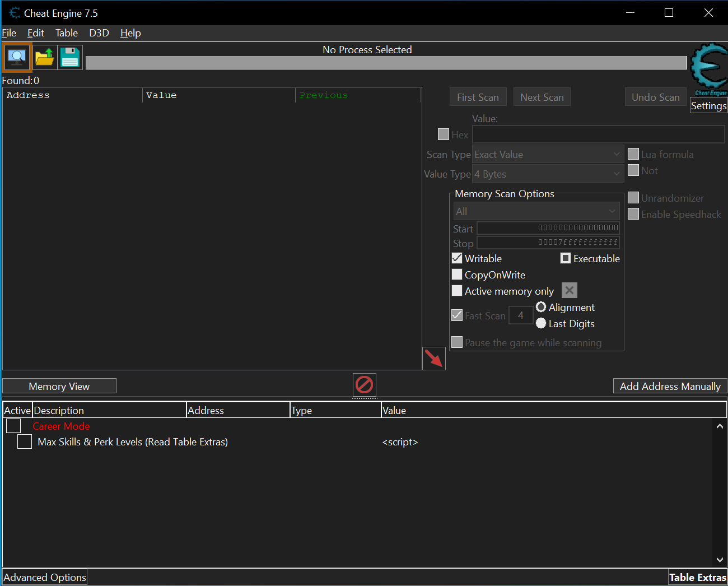Click Add Address Manually button
This screenshot has height=586, width=728.
pos(670,386)
